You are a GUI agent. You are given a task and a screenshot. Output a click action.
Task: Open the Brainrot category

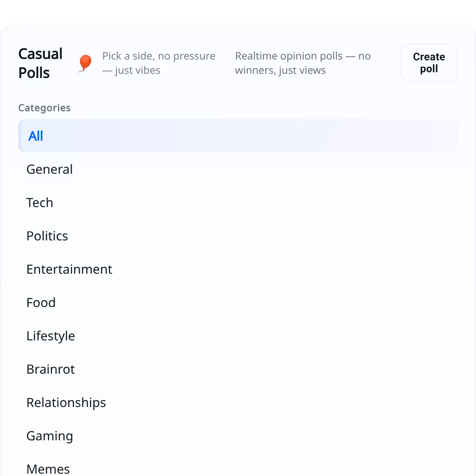[x=51, y=369]
